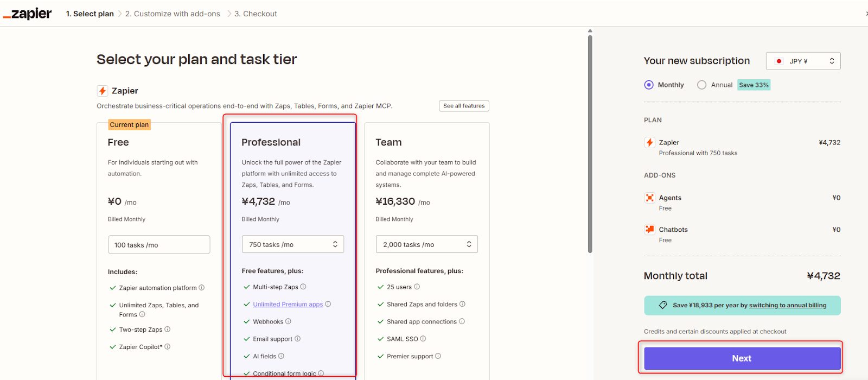
Task: Click 'Credits and certain discounts applied at checkout'
Action: (x=715, y=332)
